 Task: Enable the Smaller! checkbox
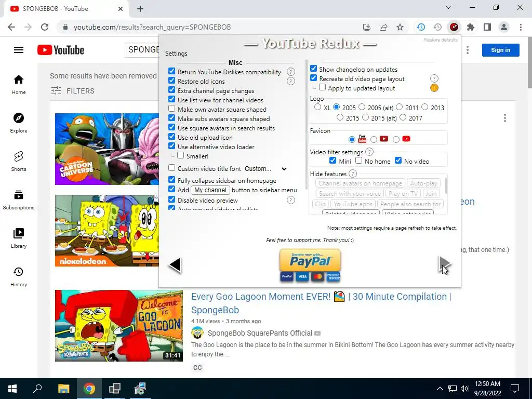click(x=180, y=155)
